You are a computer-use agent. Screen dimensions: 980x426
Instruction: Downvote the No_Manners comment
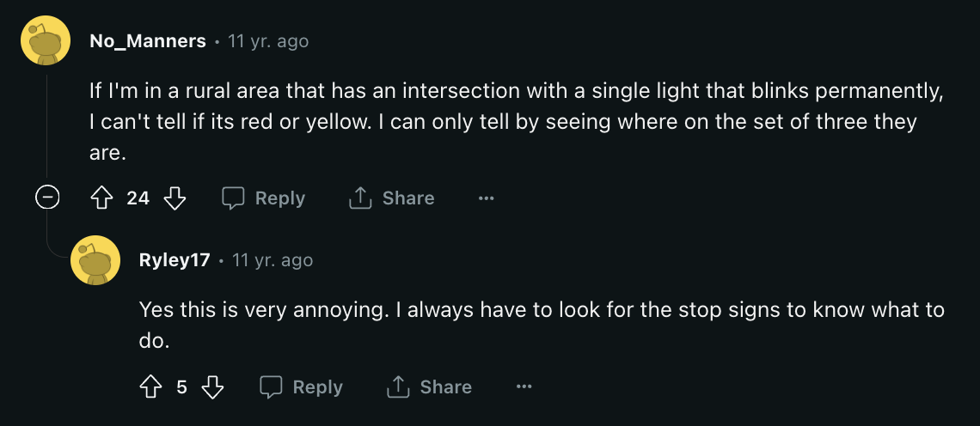point(175,198)
